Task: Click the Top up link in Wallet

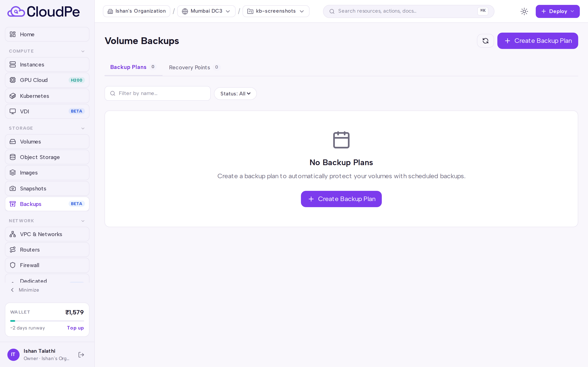Action: [x=75, y=328]
